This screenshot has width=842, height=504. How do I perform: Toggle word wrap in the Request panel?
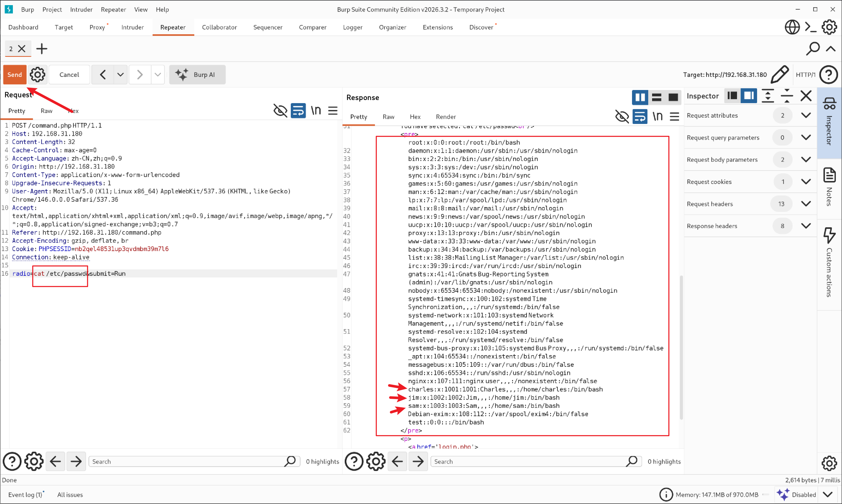[298, 110]
